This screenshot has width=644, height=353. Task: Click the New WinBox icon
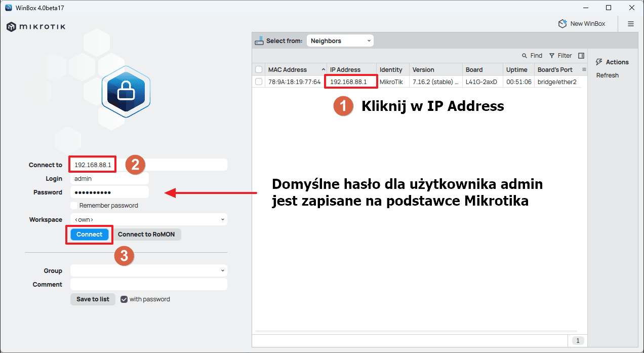[562, 24]
